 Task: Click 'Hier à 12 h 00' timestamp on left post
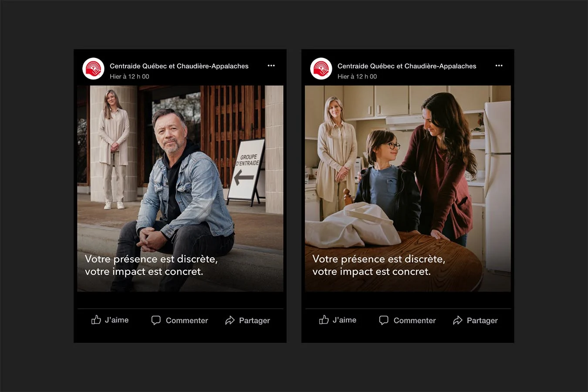coord(129,77)
